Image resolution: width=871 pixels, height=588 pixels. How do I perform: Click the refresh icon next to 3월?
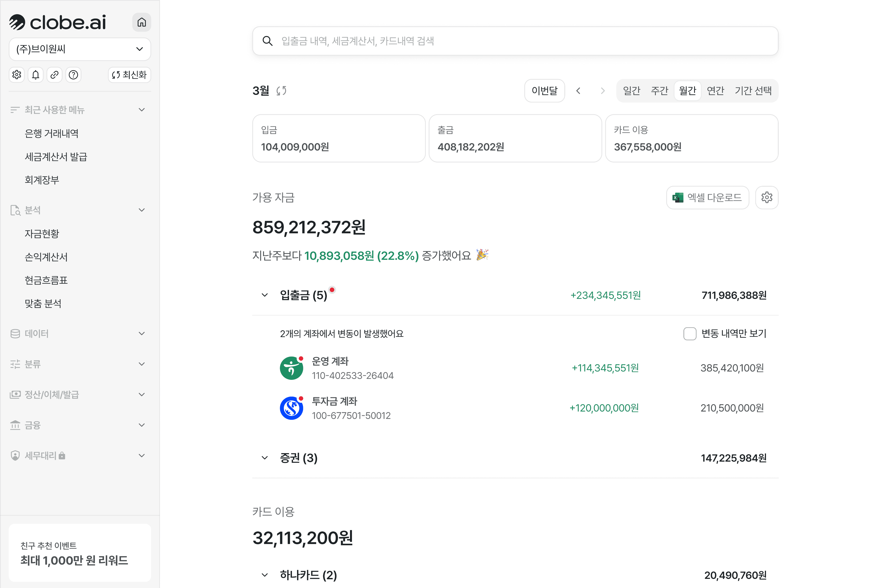click(282, 91)
